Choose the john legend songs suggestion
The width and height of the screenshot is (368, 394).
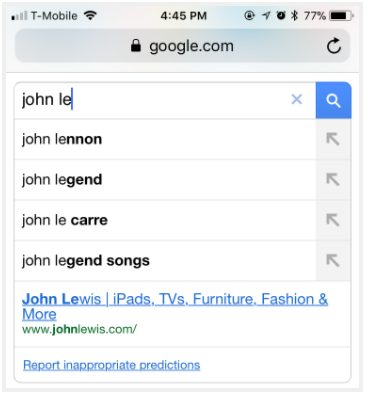(165, 261)
